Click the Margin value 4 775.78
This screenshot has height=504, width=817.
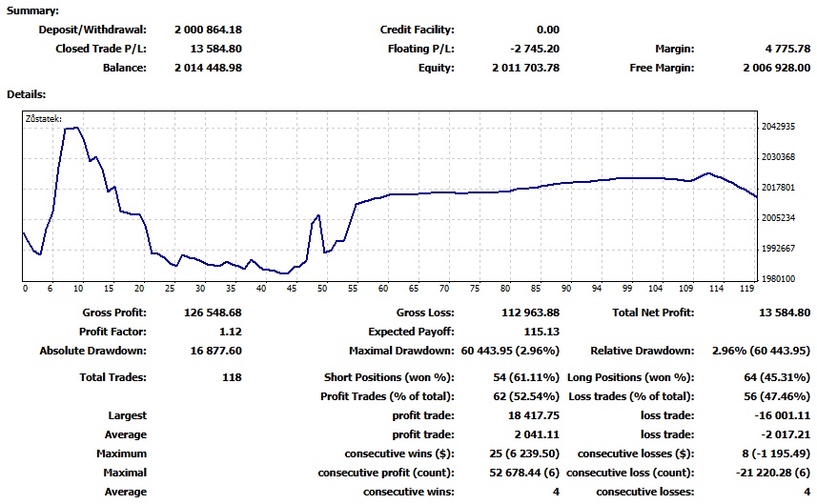(787, 49)
